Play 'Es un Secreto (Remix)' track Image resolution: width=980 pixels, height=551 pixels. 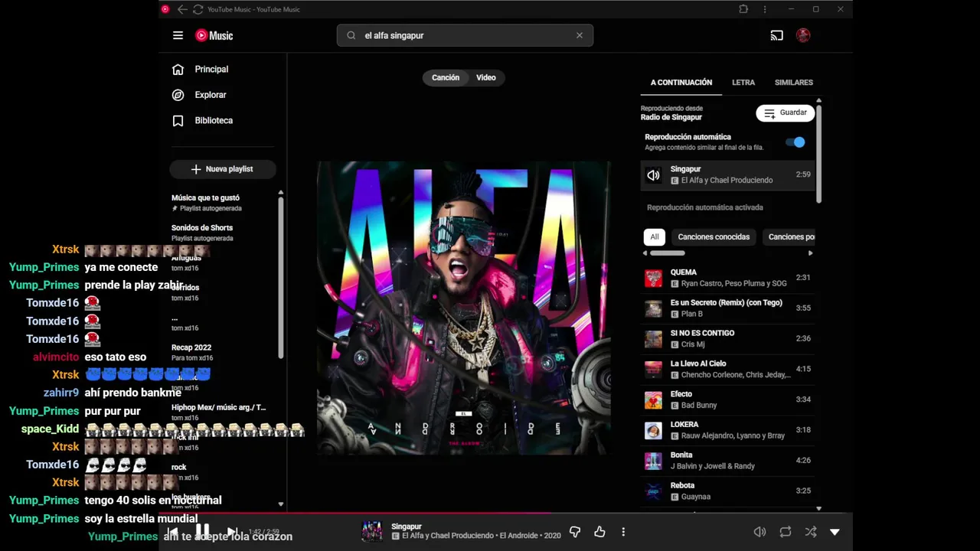tap(727, 308)
